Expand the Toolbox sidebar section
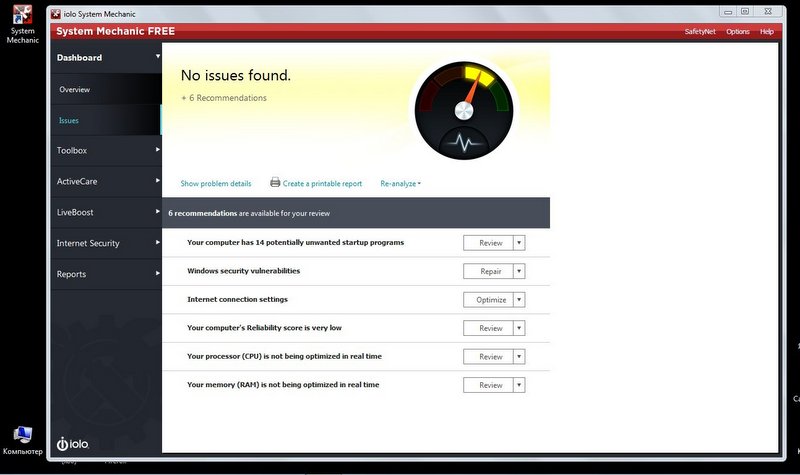This screenshot has height=475, width=800. tap(158, 149)
